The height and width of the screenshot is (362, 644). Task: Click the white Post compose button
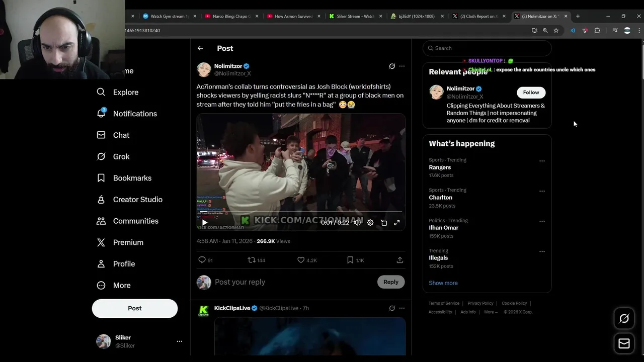tap(135, 308)
